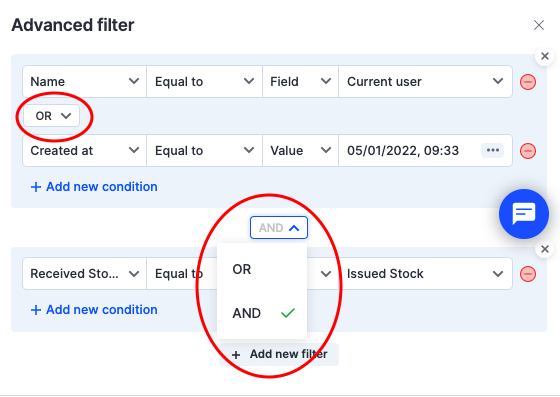This screenshot has width=560, height=397.
Task: Delete the second filter group
Action: click(x=545, y=249)
